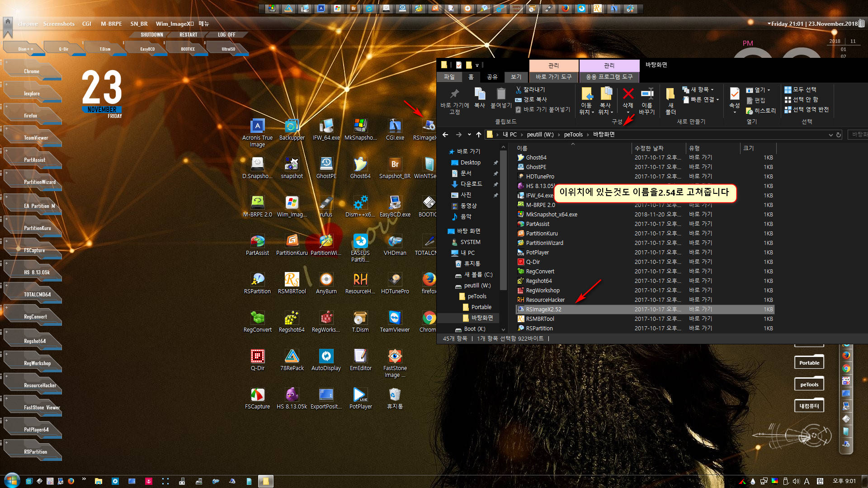Open the VHDman desktop icon
This screenshot has width=868, height=488.
coord(395,245)
